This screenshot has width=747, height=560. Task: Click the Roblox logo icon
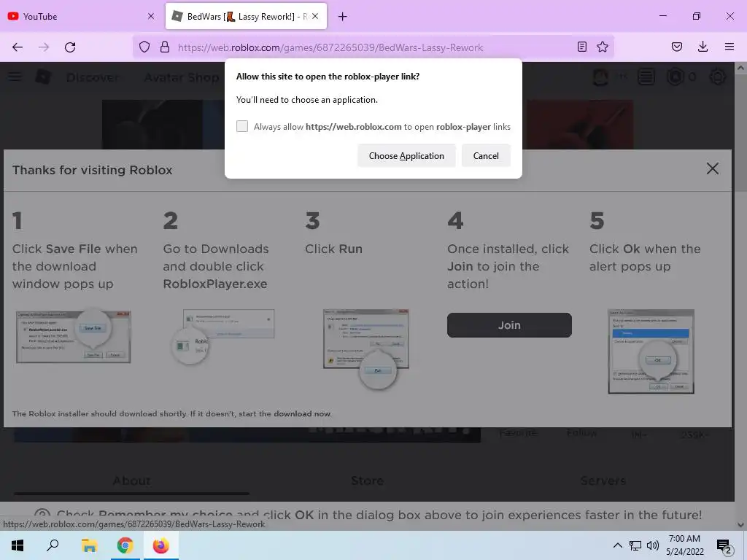point(43,77)
